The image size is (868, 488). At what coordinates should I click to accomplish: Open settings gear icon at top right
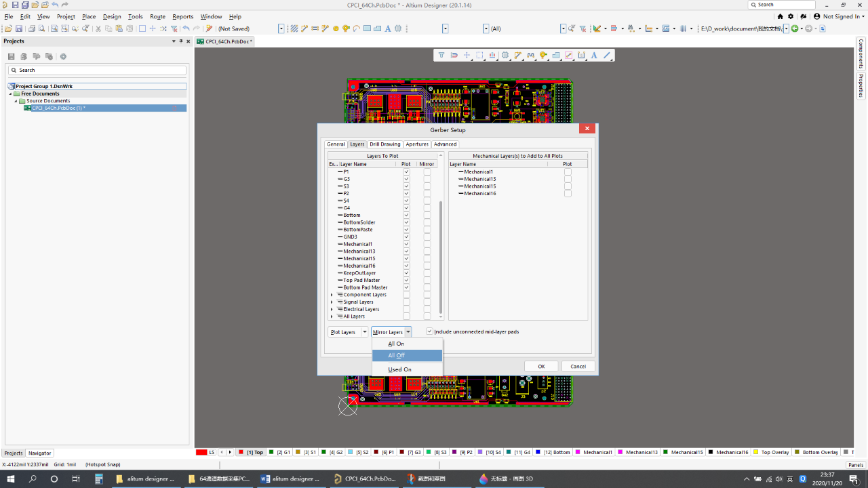tap(791, 16)
